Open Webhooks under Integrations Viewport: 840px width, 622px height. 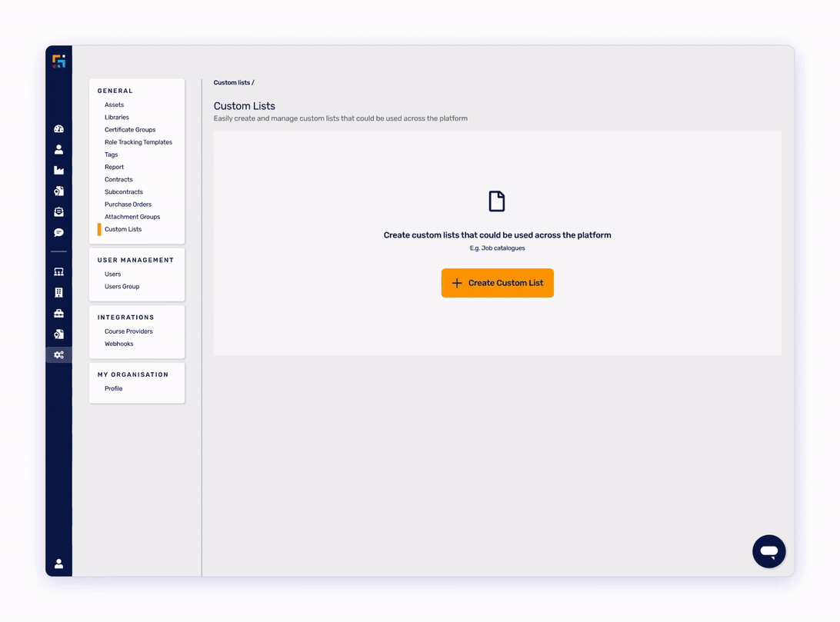click(x=118, y=344)
